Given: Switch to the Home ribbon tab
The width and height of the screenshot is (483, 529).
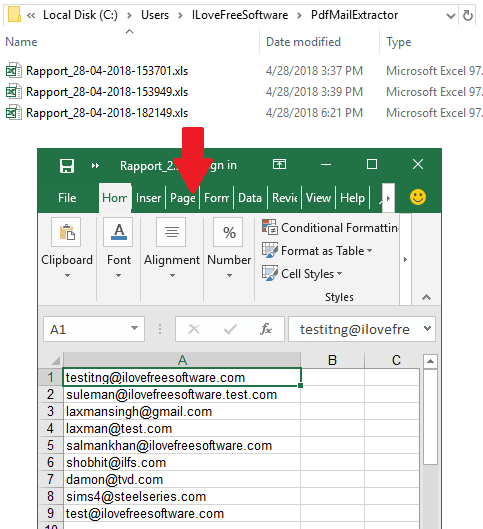Looking at the screenshot, I should 115,198.
